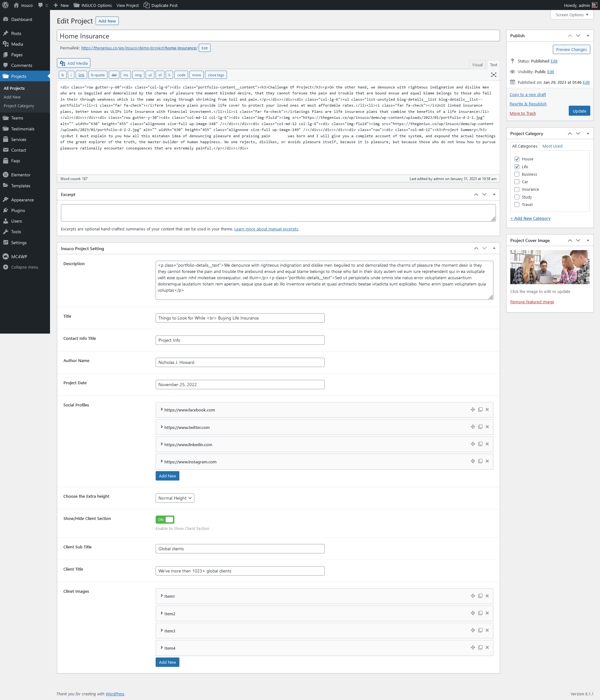Click the blue Update button
Viewport: 600px width, 700px height.
[x=579, y=111]
